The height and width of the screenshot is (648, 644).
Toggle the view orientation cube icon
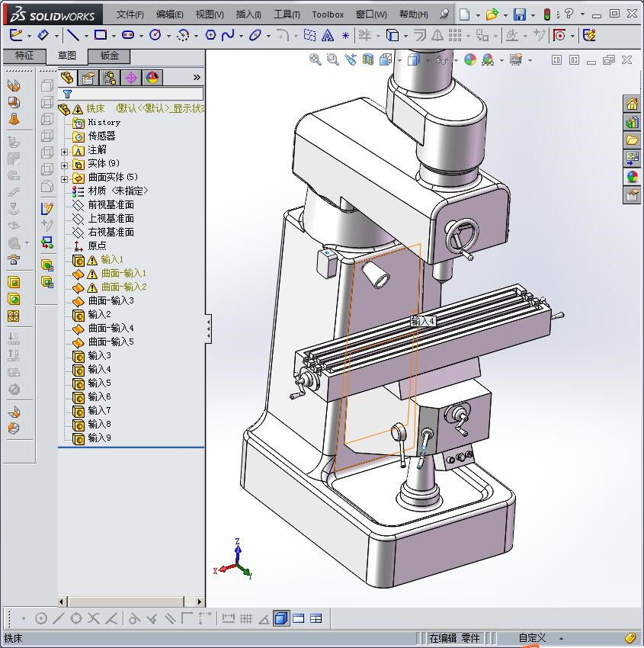click(x=384, y=59)
